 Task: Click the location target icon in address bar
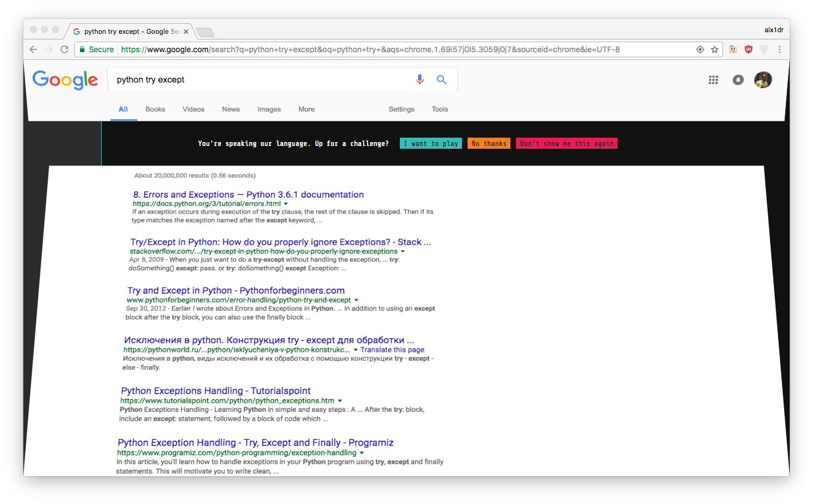point(700,49)
